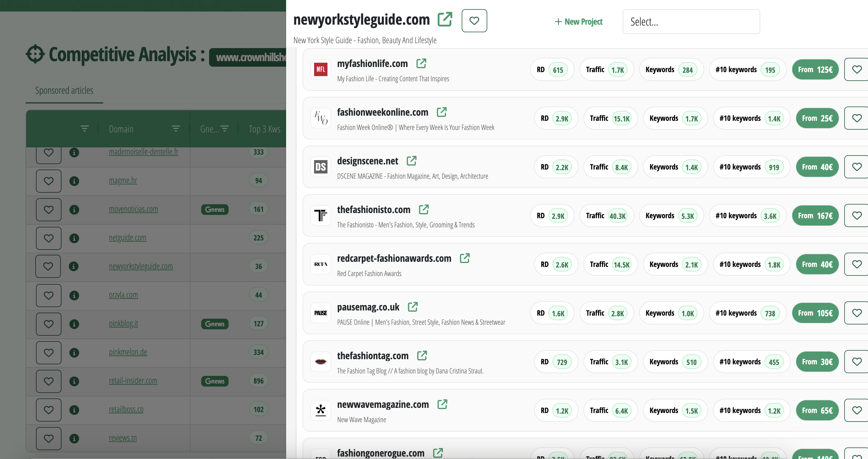Open filter icon left of Domain column

85,128
